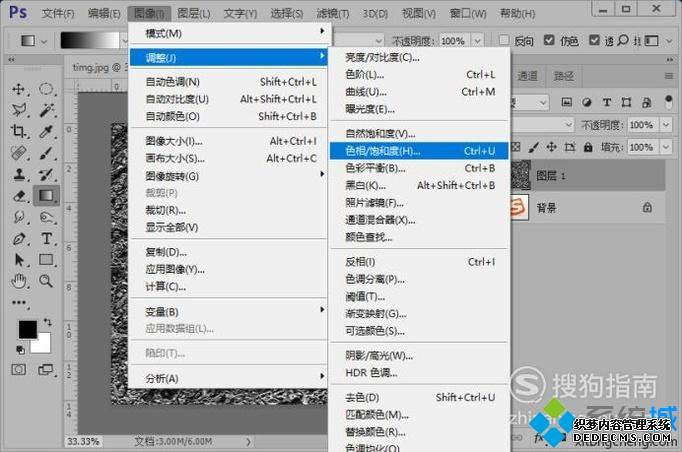Choose 色阶(L)... menu item
Image resolution: width=682 pixels, height=452 pixels.
pos(419,74)
